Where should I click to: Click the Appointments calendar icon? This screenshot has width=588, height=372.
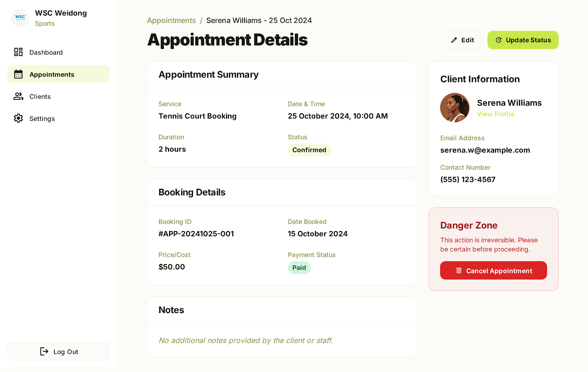[18, 74]
